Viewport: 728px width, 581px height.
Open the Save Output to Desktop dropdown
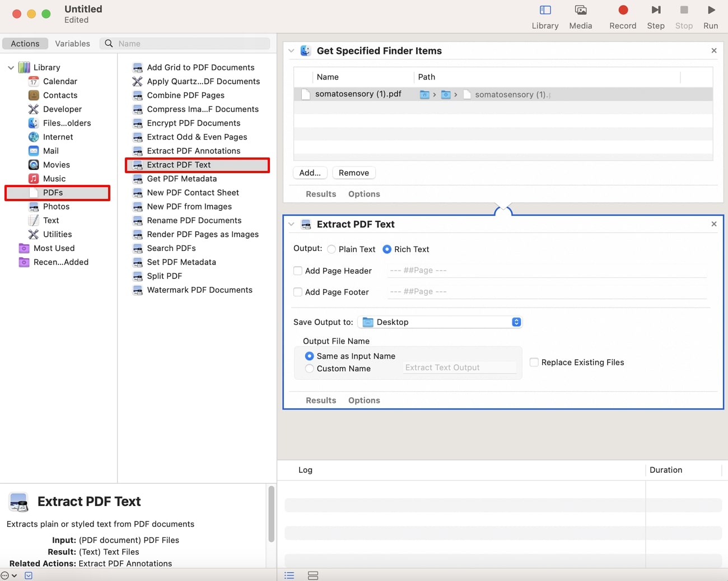[440, 322]
